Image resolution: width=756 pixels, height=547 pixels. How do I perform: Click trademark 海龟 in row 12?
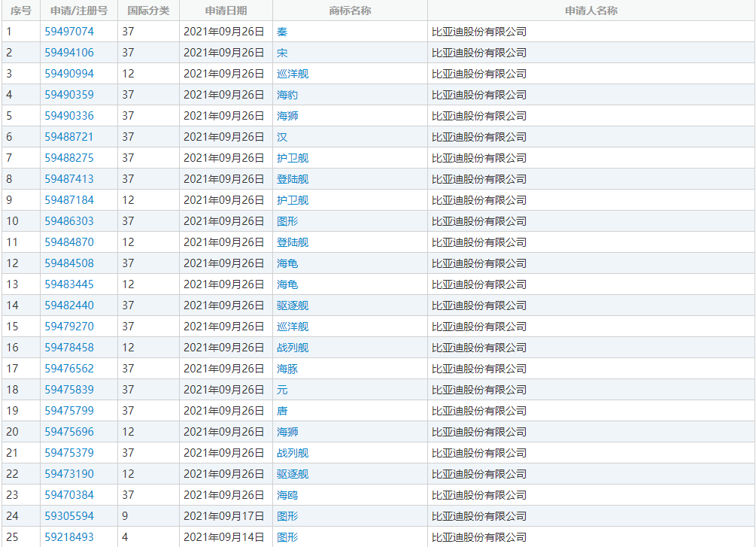(287, 263)
